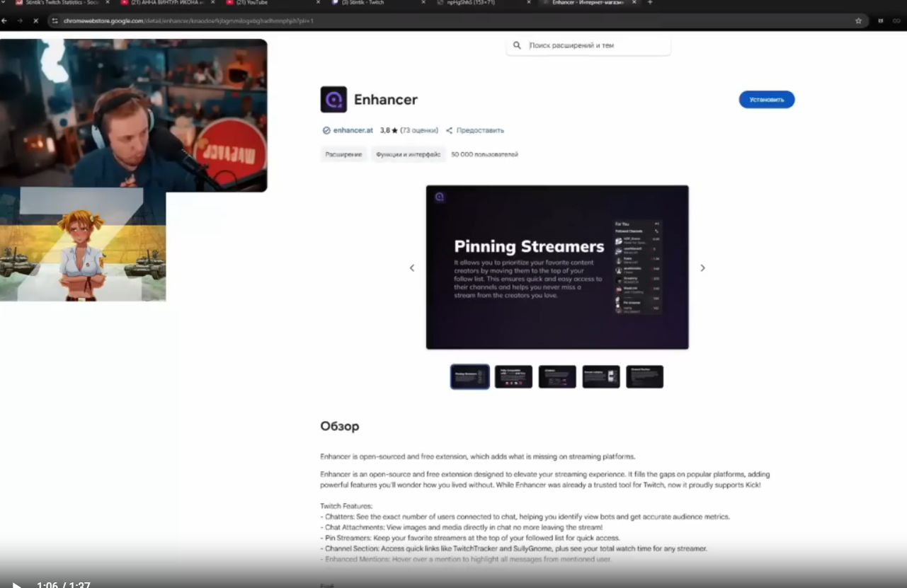This screenshot has width=907, height=588.
Task: Select the Функции и интерфейс category chip
Action: coord(408,154)
